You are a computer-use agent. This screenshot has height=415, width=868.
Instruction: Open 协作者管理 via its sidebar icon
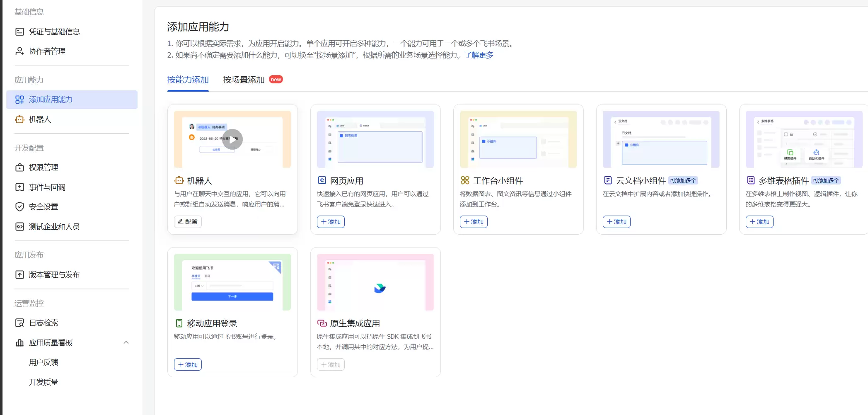pos(19,51)
